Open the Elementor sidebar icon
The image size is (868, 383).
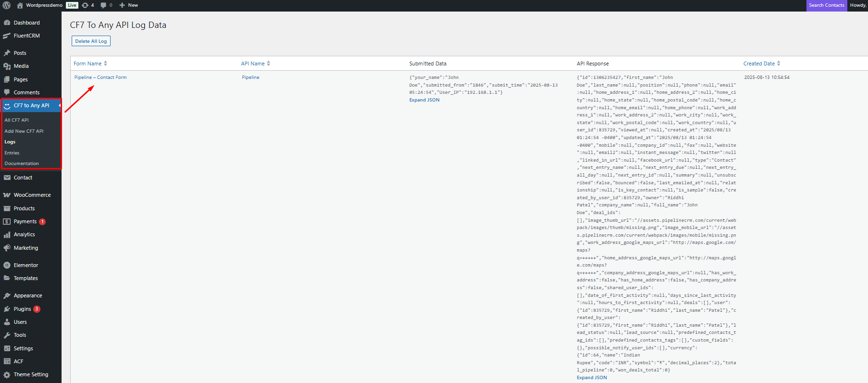[7, 265]
